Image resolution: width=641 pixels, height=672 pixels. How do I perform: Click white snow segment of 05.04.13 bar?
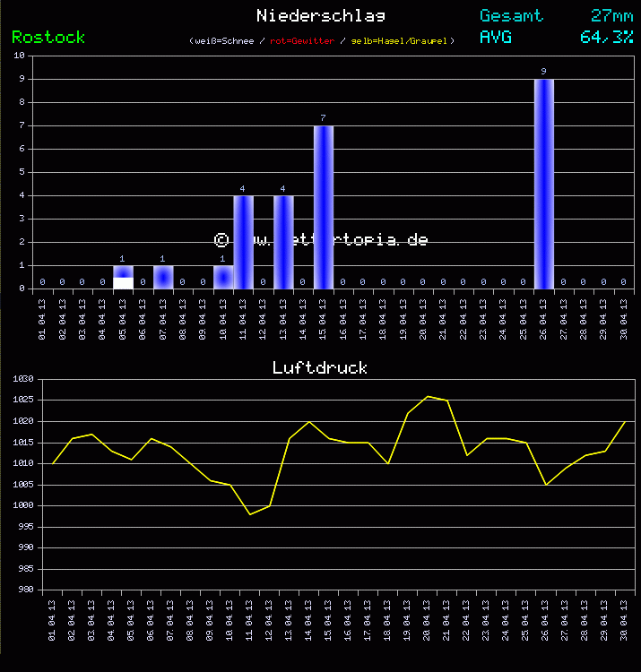[x=123, y=283]
